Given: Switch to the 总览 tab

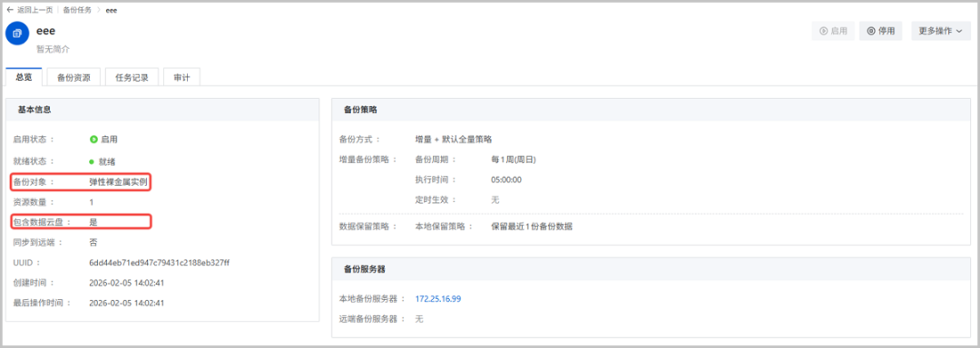Looking at the screenshot, I should tap(24, 77).
